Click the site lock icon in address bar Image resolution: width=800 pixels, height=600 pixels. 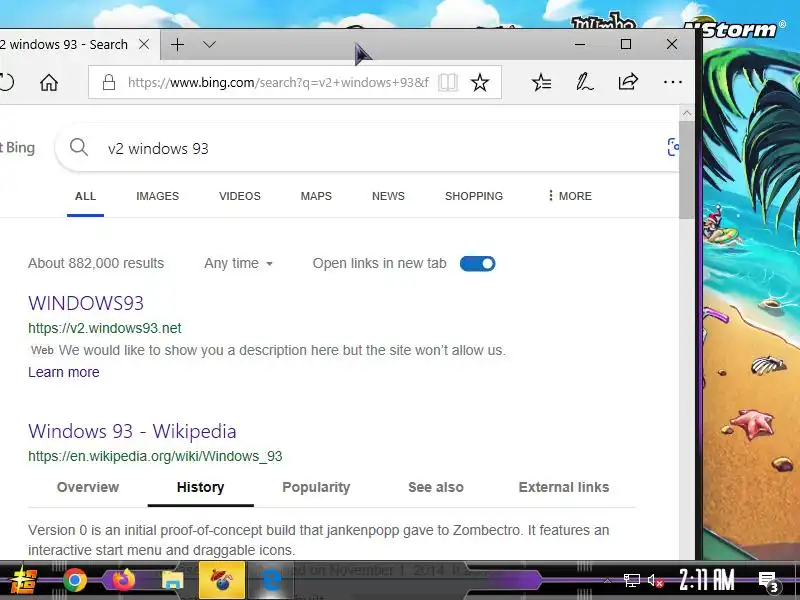click(x=109, y=82)
